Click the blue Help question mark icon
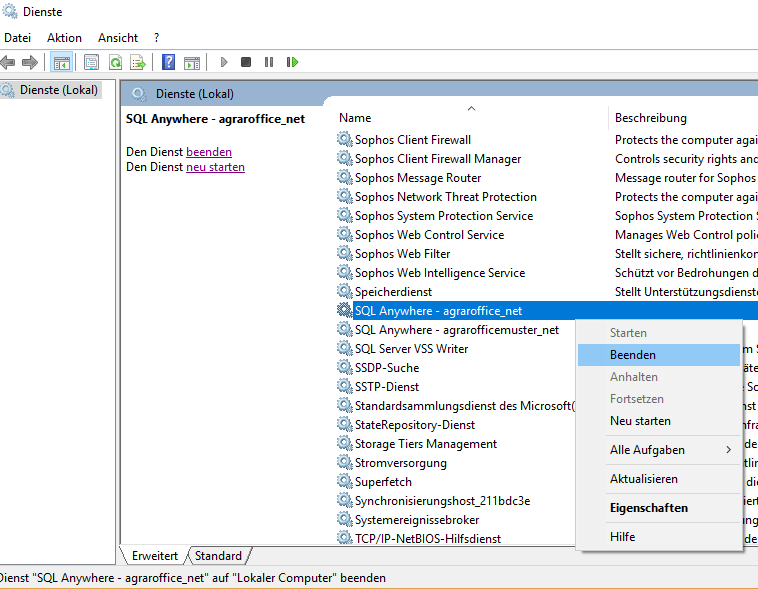The image size is (758, 589). (168, 62)
